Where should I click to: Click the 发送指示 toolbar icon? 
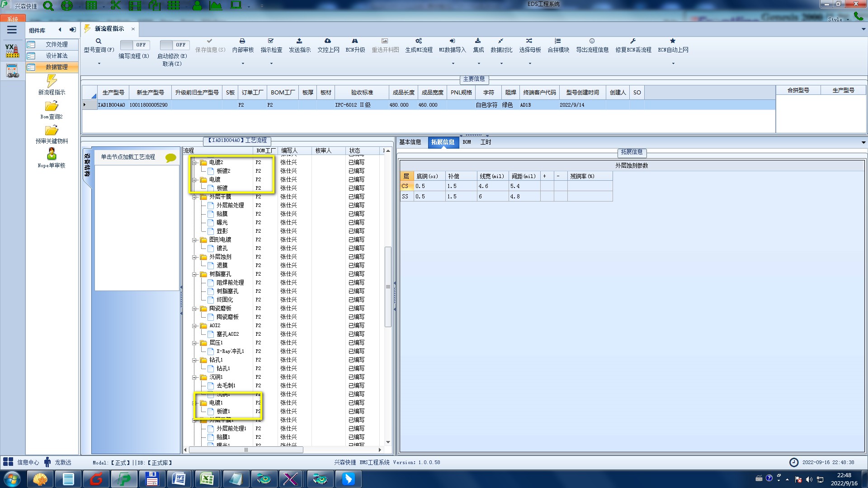pos(299,41)
